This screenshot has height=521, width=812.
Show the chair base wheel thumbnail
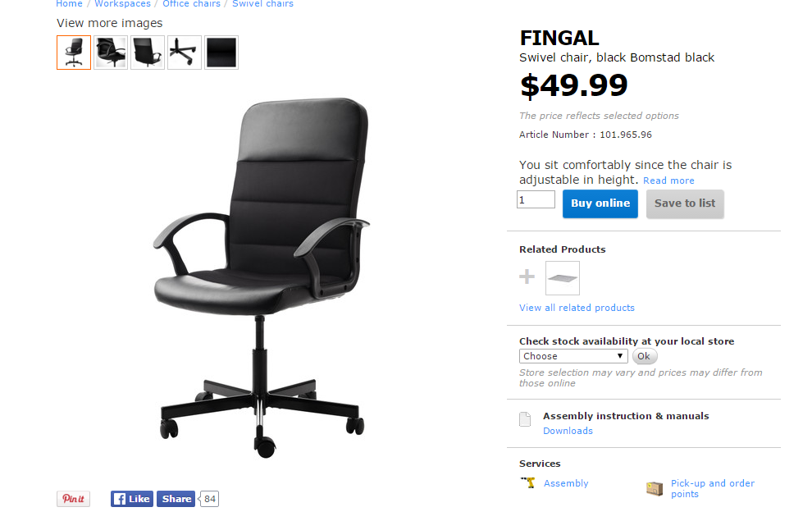pyautogui.click(x=185, y=53)
